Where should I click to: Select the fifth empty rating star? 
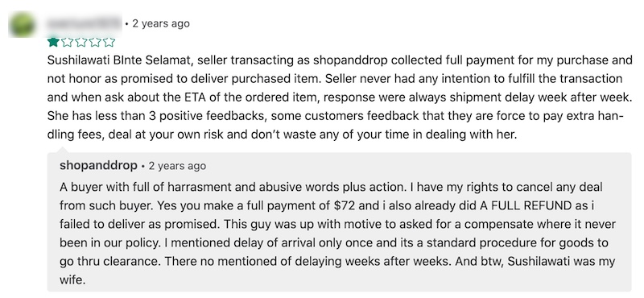(109, 42)
